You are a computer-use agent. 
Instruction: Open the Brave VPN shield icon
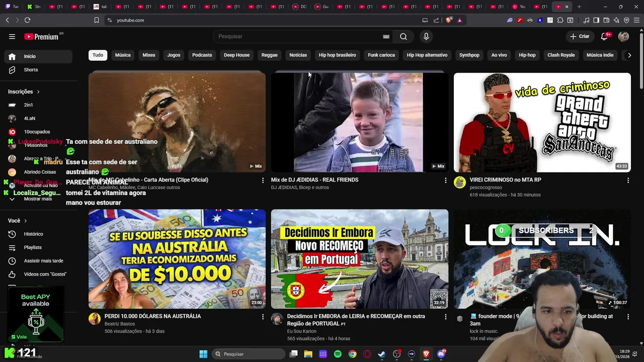click(626, 20)
